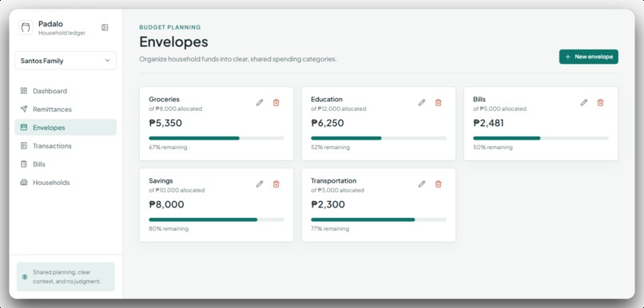The height and width of the screenshot is (308, 644).
Task: Click the Remittances paper plane icon
Action: pos(24,109)
